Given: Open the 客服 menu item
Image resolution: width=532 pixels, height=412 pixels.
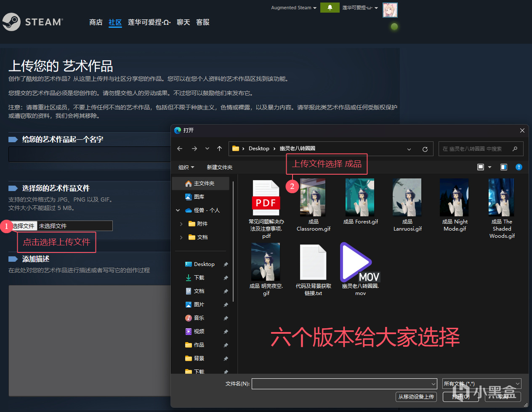Looking at the screenshot, I should pos(203,22).
